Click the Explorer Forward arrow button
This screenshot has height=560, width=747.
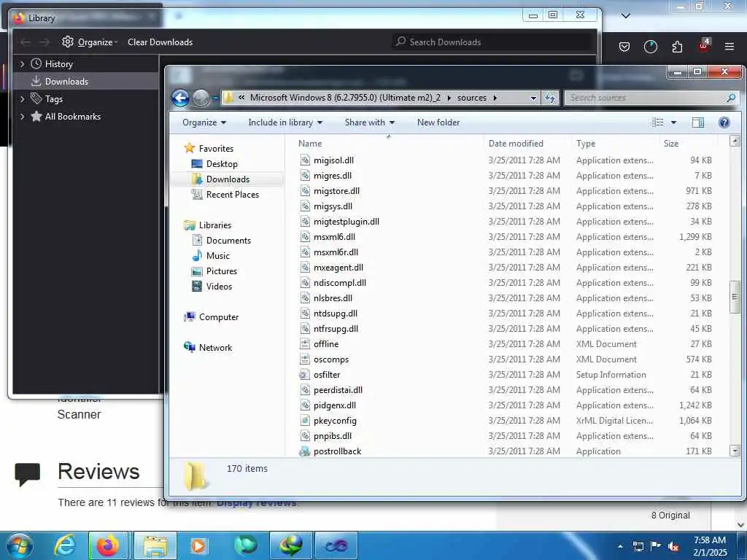[201, 98]
